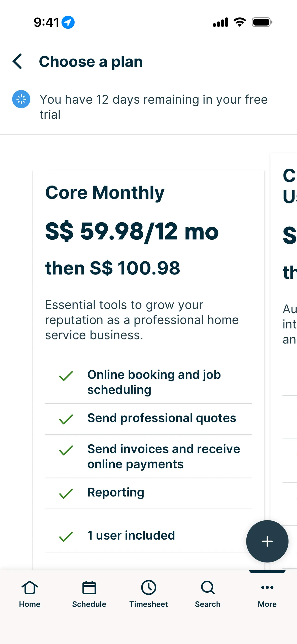This screenshot has width=297, height=644.
Task: Tap the blue free trial sparkle icon
Action: 21,99
